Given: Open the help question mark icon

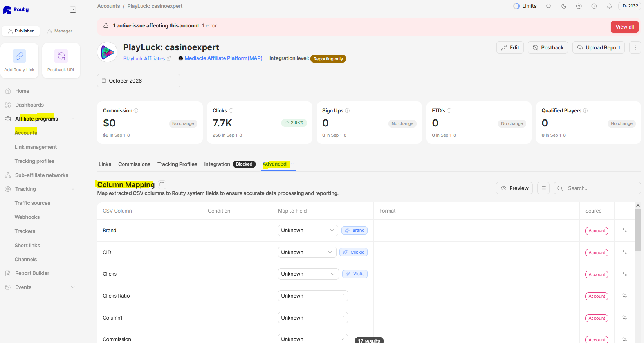Looking at the screenshot, I should (594, 6).
